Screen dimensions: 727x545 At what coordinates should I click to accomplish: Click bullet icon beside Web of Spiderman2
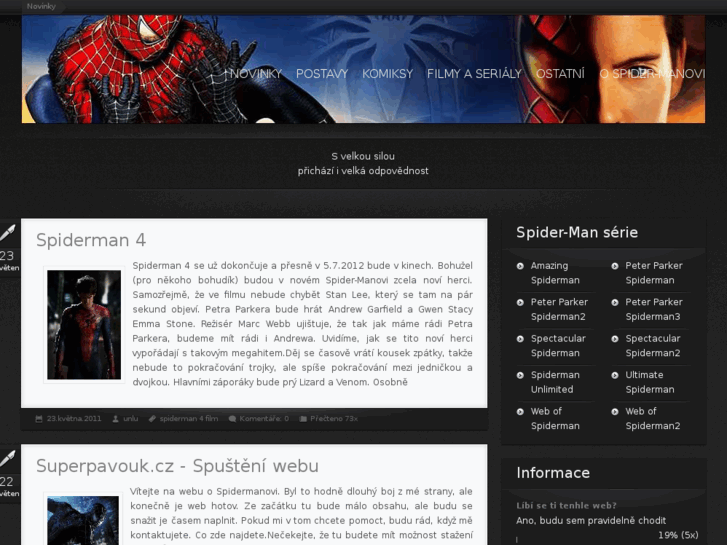[615, 411]
